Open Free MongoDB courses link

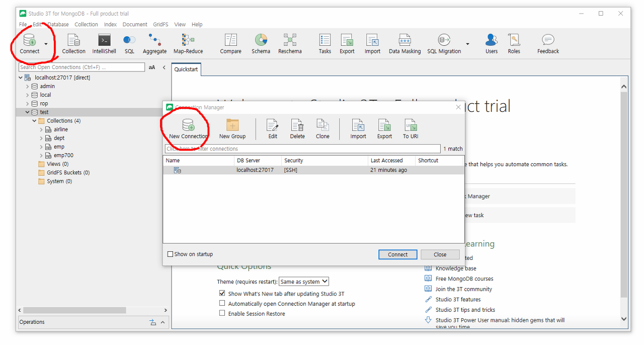[x=464, y=279]
